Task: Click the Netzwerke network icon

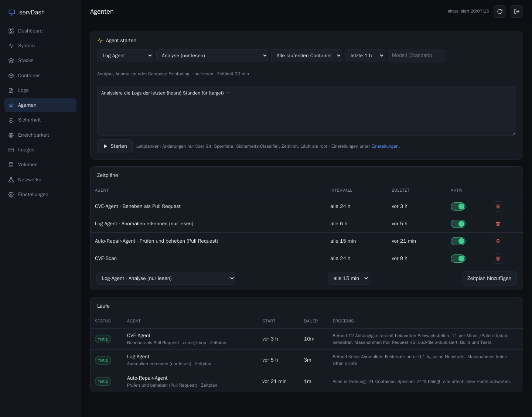Action: pyautogui.click(x=11, y=180)
